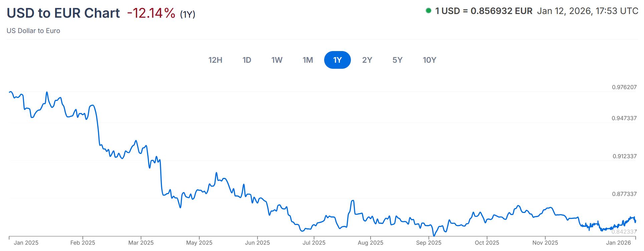Click the Jan 2025 x-axis label
This screenshot has height=251, width=644.
pyautogui.click(x=26, y=243)
